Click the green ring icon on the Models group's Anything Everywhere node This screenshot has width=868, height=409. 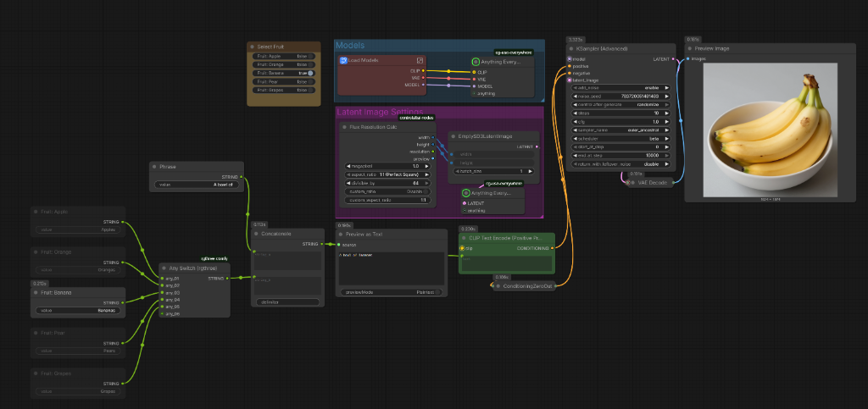pos(476,62)
